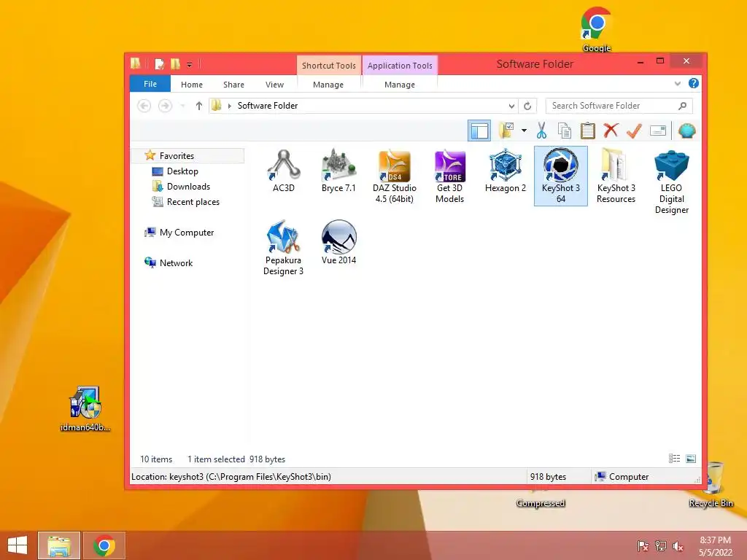Select the KeyShot 3 Resources folder shortcut

(x=616, y=176)
